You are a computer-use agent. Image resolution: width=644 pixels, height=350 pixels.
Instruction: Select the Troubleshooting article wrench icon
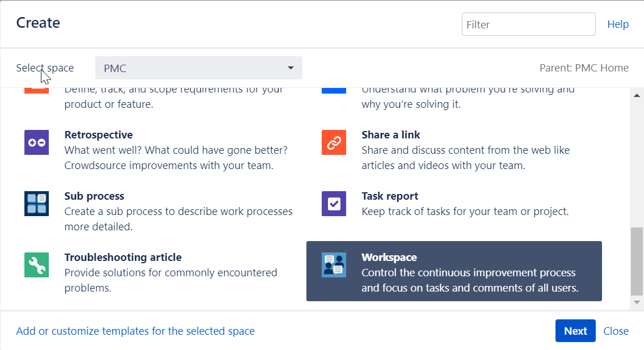pyautogui.click(x=36, y=265)
